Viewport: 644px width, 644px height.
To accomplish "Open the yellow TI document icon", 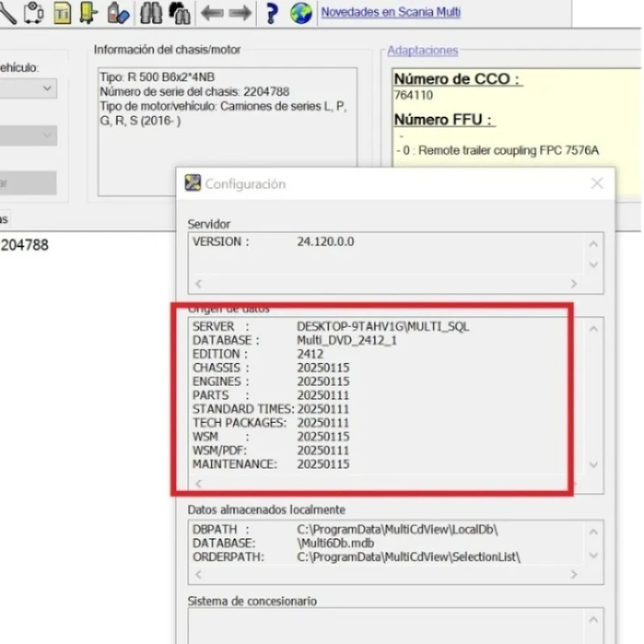I will (x=62, y=12).
